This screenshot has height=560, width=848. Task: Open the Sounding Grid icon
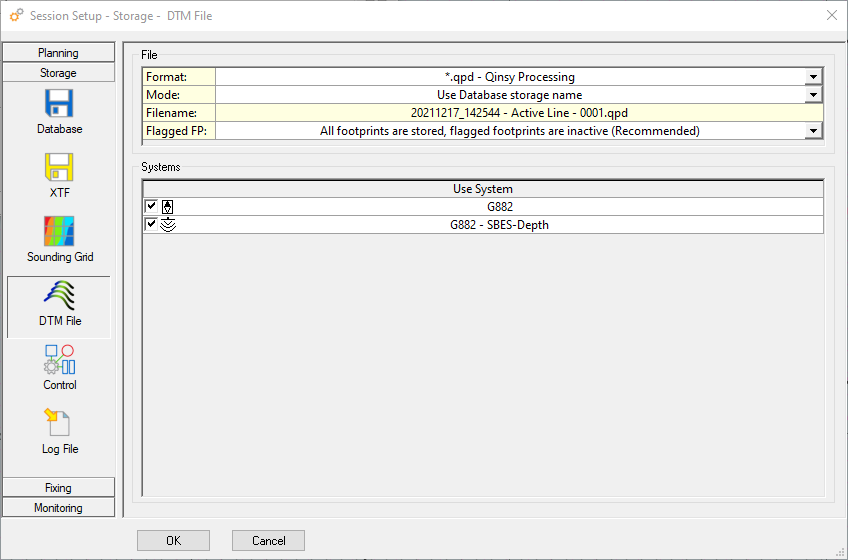click(x=59, y=231)
